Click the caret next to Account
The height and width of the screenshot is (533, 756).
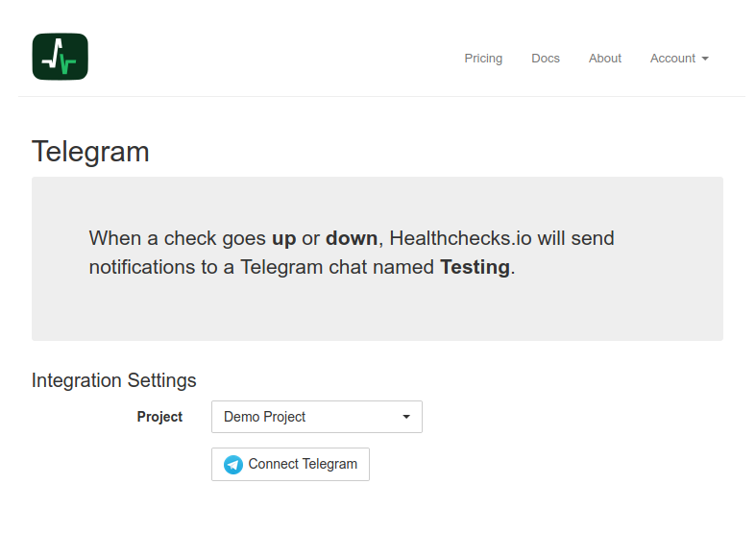(x=705, y=60)
